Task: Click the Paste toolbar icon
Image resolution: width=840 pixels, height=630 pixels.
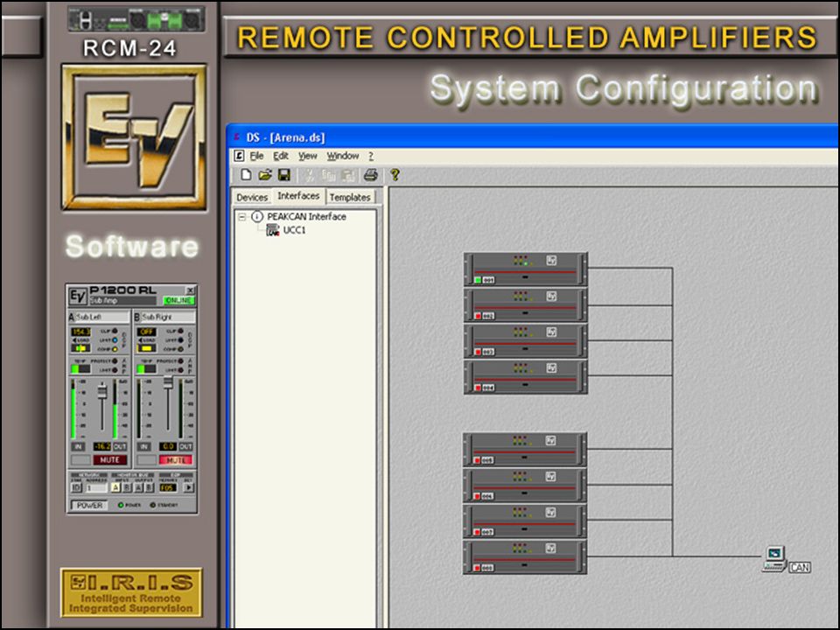Action: tap(348, 175)
